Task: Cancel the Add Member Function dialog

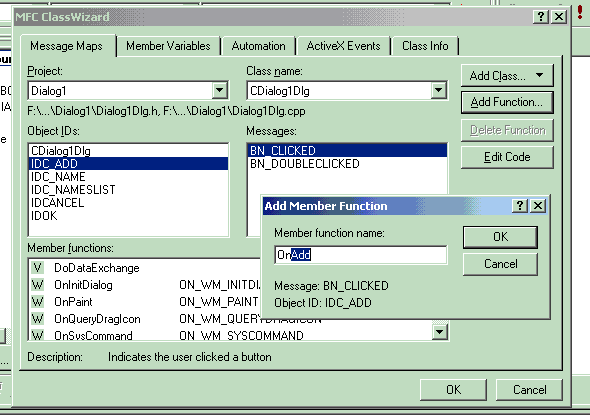Action: click(500, 264)
